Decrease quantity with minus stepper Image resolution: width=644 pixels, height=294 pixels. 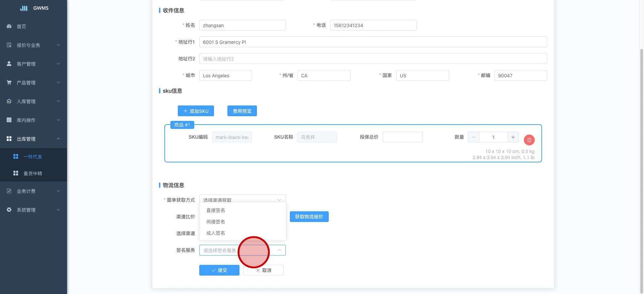coord(474,137)
